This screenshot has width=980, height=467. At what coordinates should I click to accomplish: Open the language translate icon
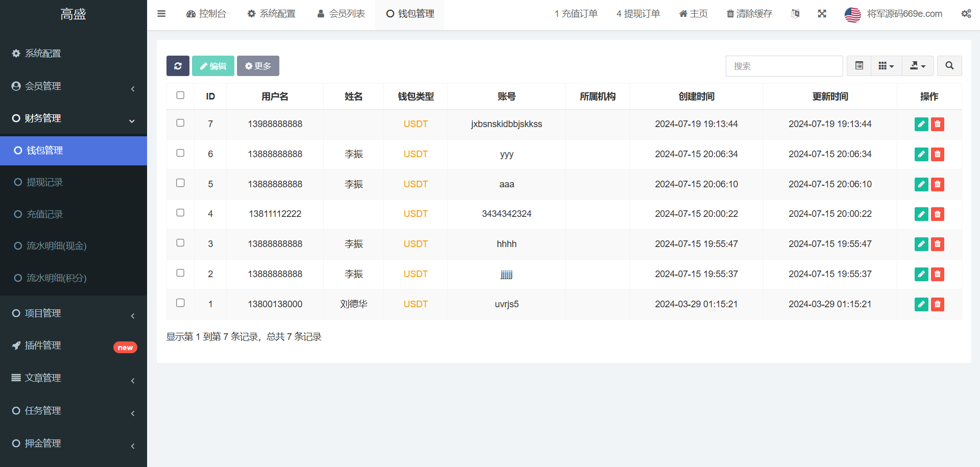pyautogui.click(x=795, y=14)
